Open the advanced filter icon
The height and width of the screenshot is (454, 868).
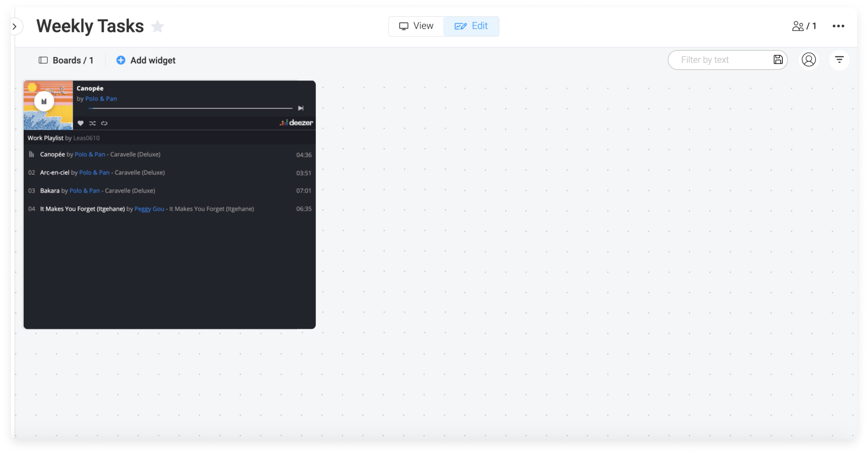click(839, 60)
